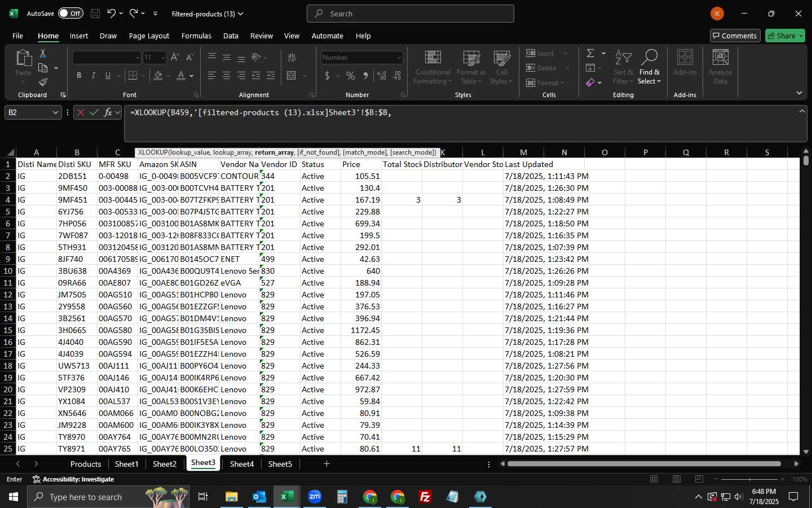This screenshot has width=812, height=508.
Task: Toggle Center horizontal alignment
Action: click(x=227, y=76)
